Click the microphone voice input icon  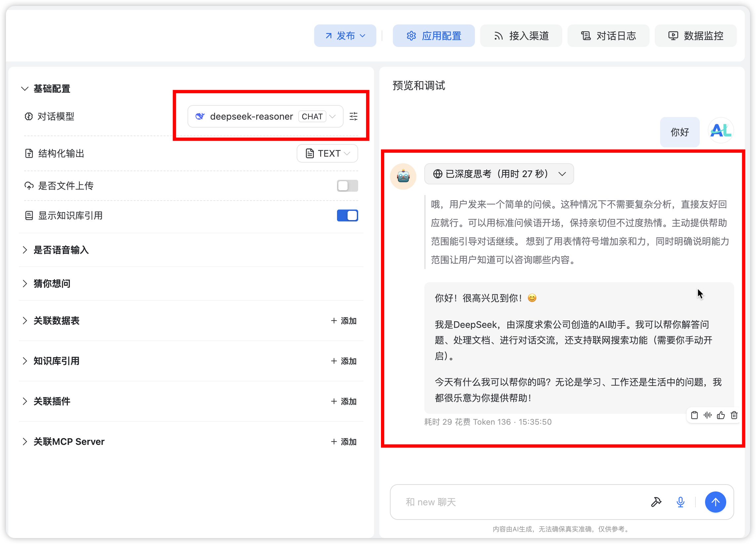click(680, 502)
